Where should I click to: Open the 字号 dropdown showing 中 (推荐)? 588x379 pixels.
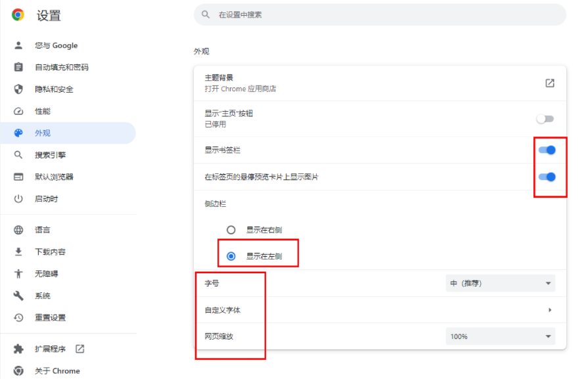(501, 283)
